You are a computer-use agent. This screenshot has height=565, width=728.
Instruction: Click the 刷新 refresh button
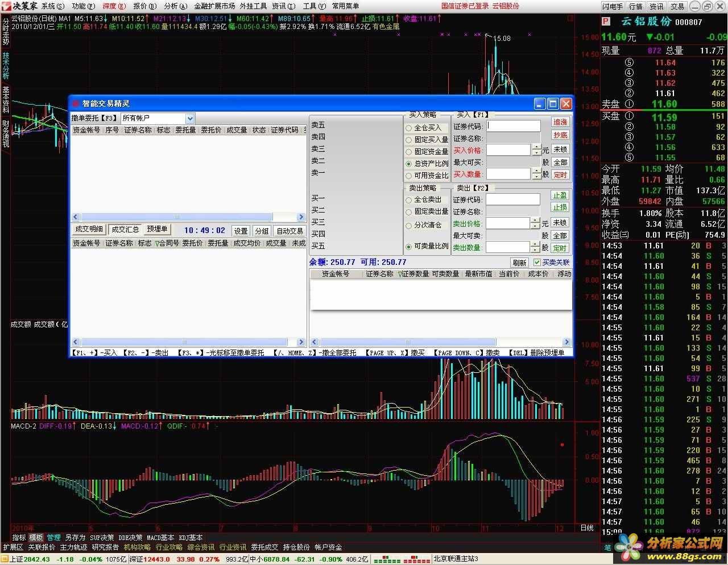pyautogui.click(x=519, y=263)
